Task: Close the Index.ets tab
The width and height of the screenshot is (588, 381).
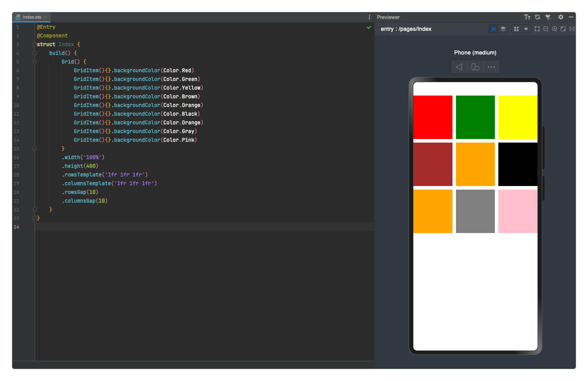Action: (x=46, y=17)
